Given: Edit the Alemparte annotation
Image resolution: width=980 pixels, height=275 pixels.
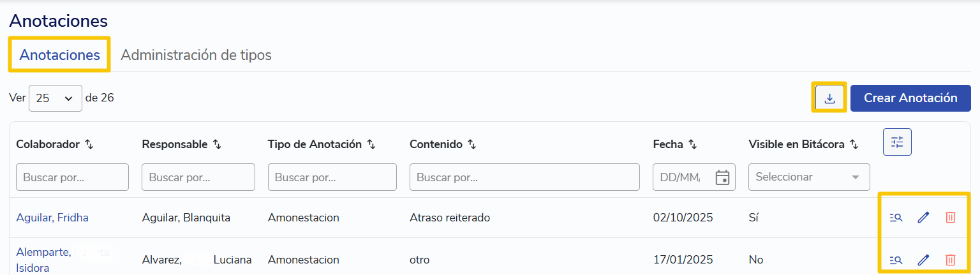Looking at the screenshot, I should click(923, 260).
